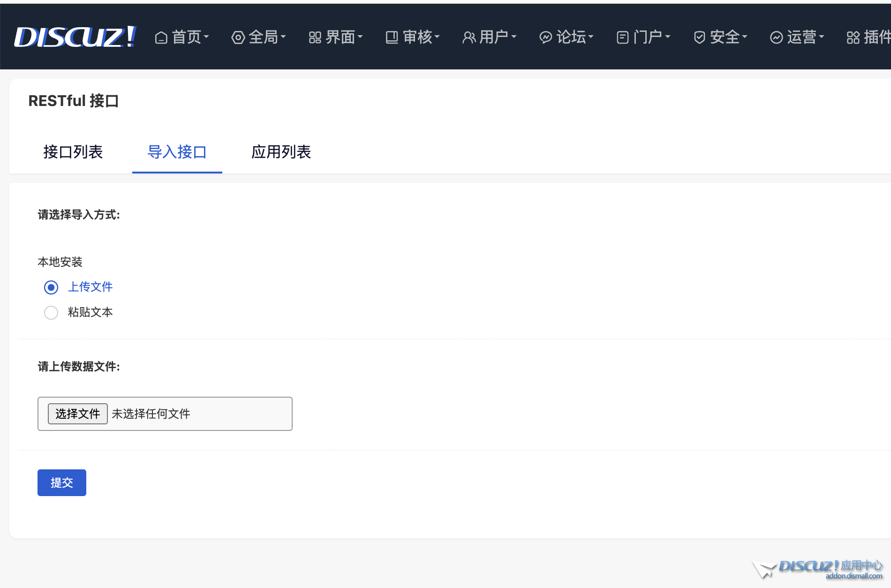Switch to the 应用列表 tab
This screenshot has width=891, height=588.
[x=281, y=152]
